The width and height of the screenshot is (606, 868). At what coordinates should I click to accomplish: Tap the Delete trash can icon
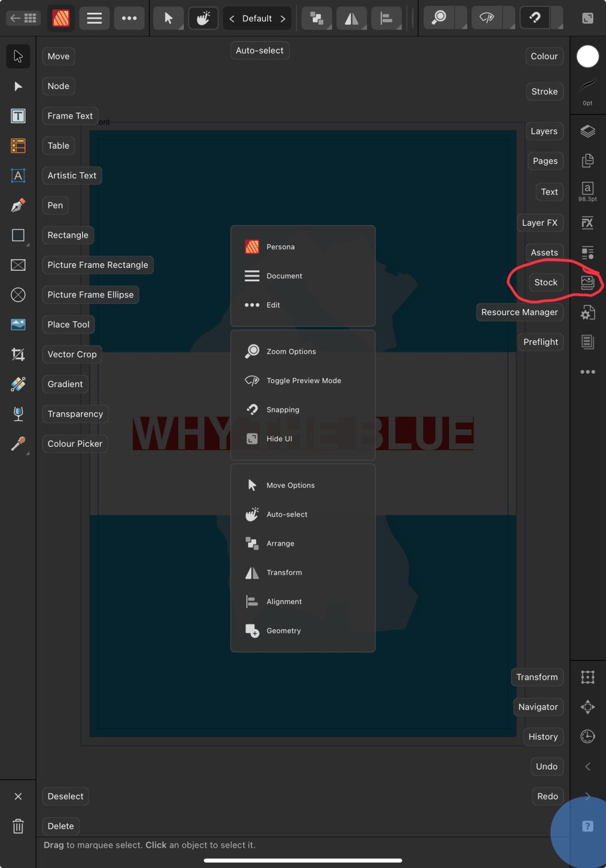coord(18,826)
